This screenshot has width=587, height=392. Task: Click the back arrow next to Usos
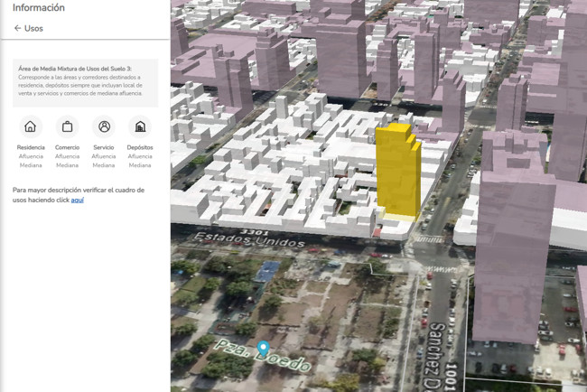(x=17, y=28)
